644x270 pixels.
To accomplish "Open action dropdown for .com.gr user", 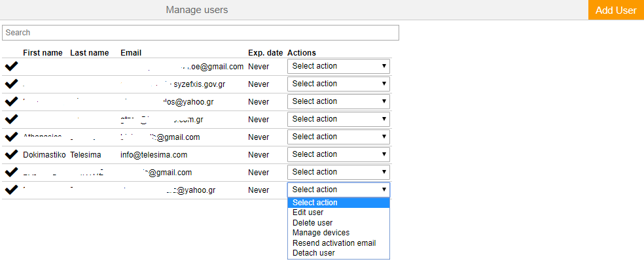I will pyautogui.click(x=338, y=119).
